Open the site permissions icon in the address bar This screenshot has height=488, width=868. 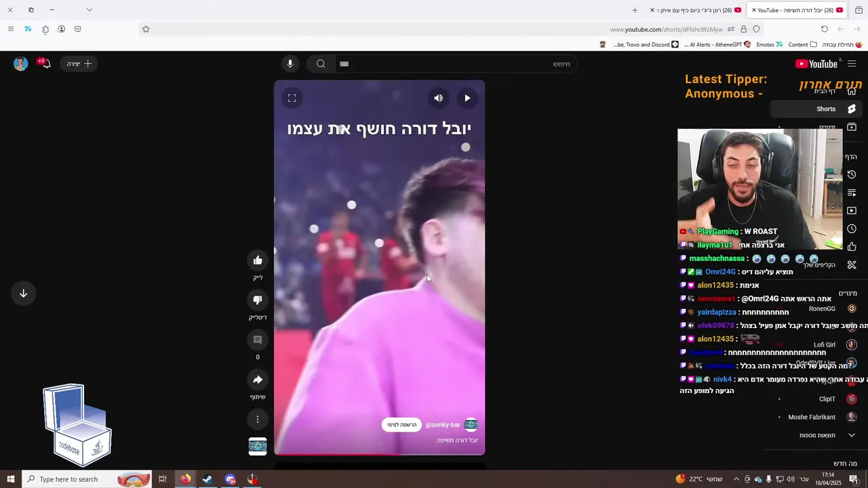pyautogui.click(x=731, y=29)
